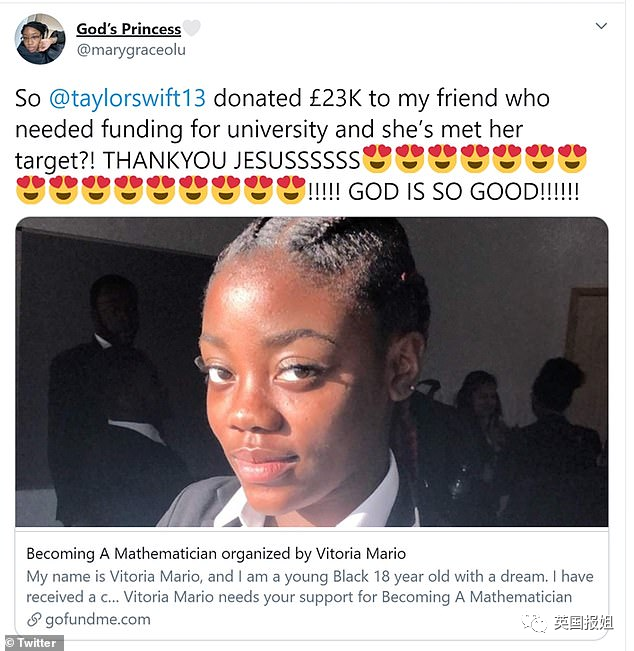Open the gofundme.com domain link
Screen dimensions: 634x651
click(x=98, y=619)
